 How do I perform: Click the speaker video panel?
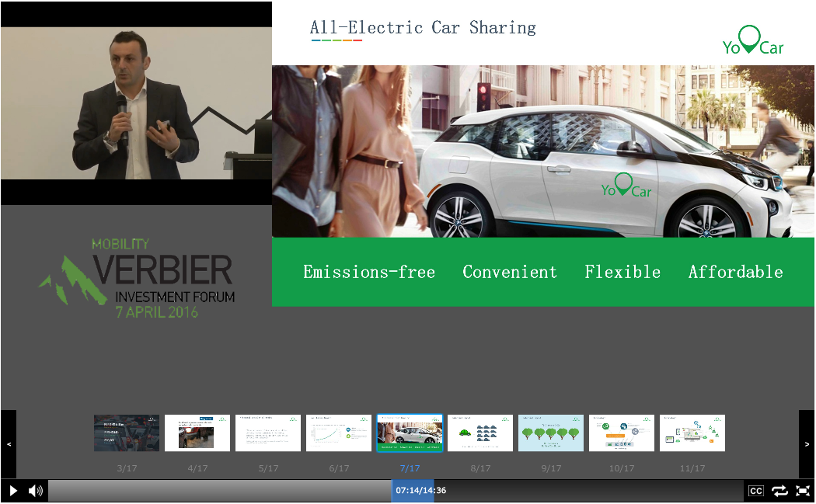point(136,103)
